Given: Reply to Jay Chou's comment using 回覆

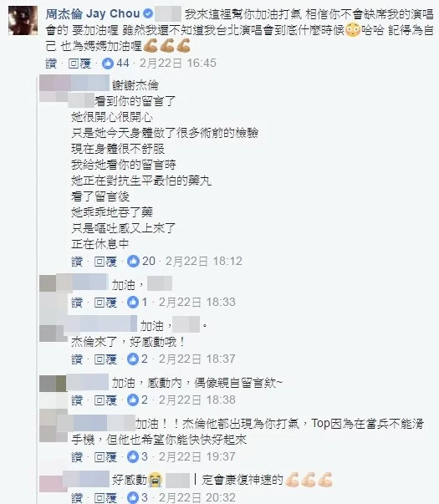Looking at the screenshot, I should pyautogui.click(x=79, y=64).
